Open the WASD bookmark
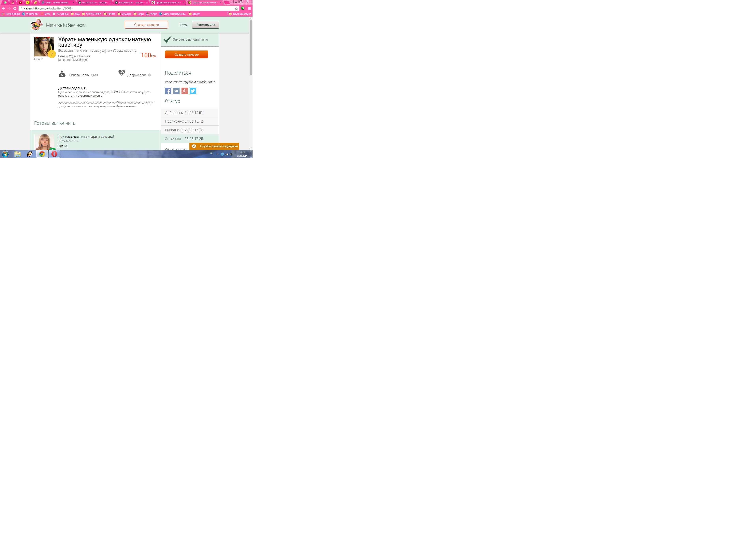 pos(151,14)
